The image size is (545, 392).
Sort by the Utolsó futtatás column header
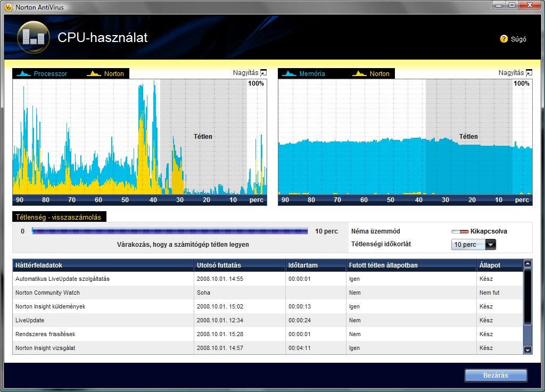240,265
